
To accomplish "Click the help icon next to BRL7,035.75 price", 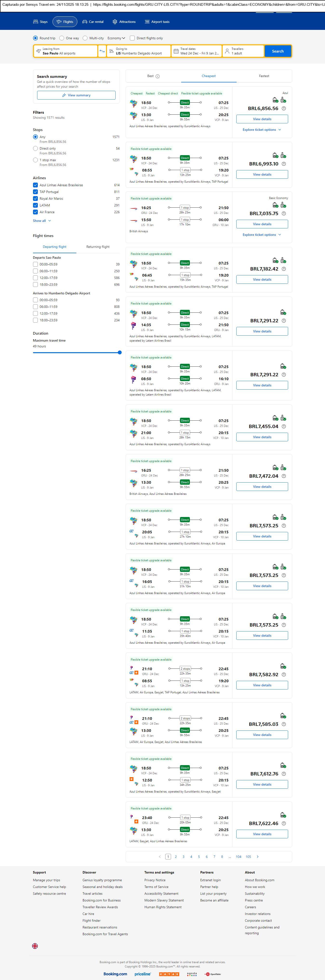I will [284, 213].
